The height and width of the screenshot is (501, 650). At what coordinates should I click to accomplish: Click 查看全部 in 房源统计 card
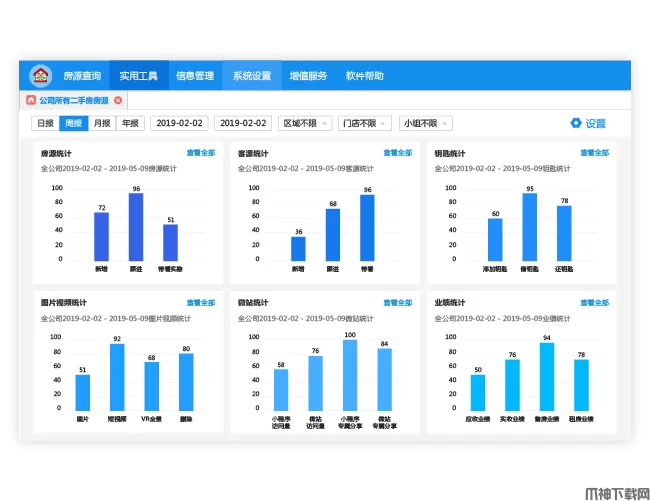click(201, 152)
